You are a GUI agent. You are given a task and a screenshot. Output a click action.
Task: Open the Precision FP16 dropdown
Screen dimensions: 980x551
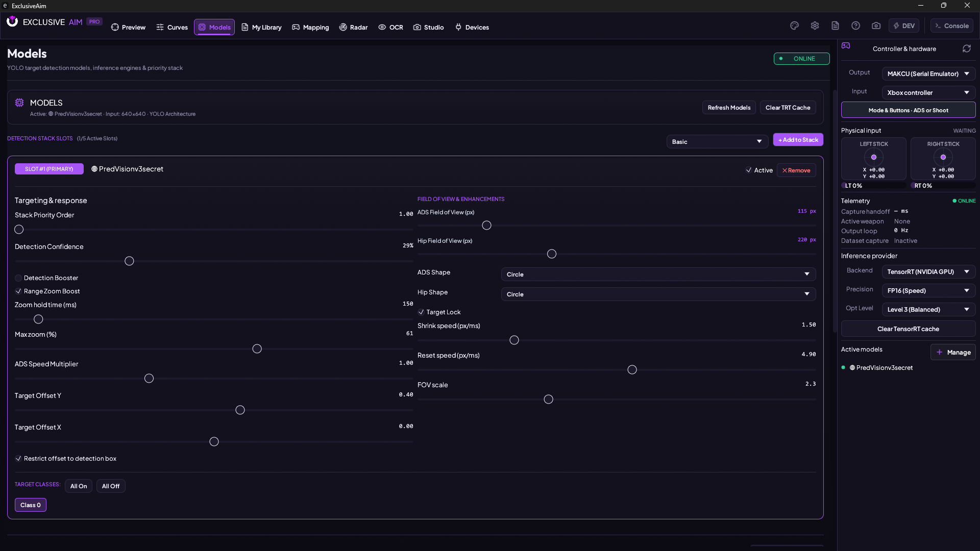pyautogui.click(x=928, y=291)
